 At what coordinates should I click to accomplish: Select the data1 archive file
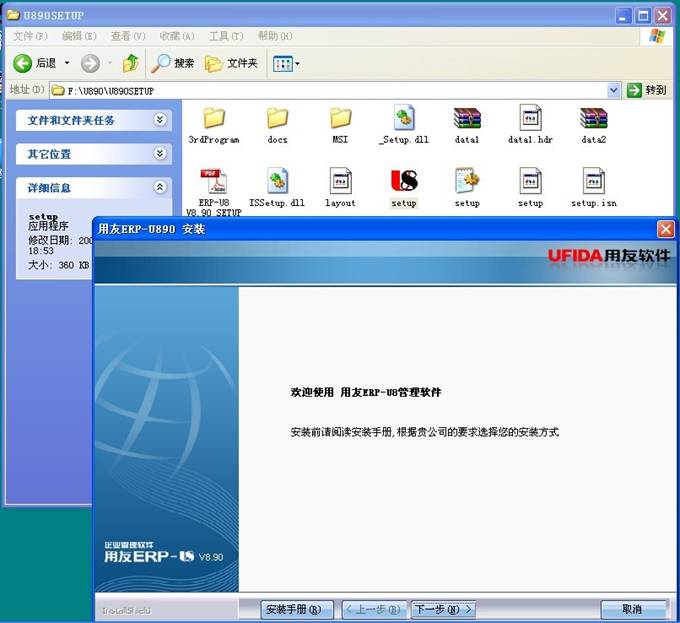tap(467, 125)
